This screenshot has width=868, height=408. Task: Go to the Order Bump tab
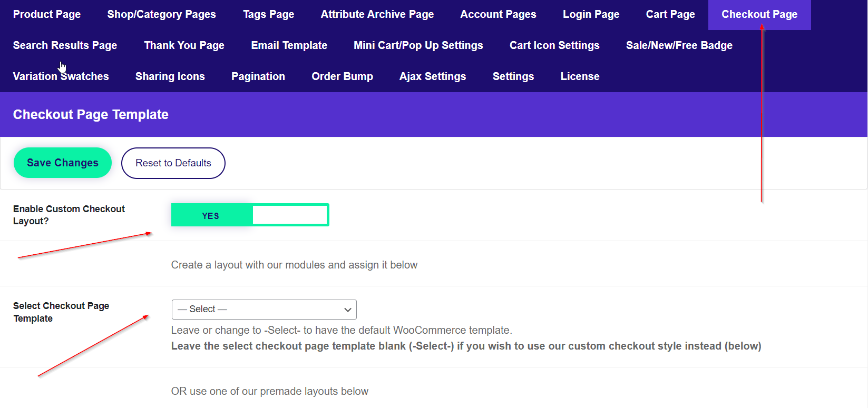click(342, 77)
